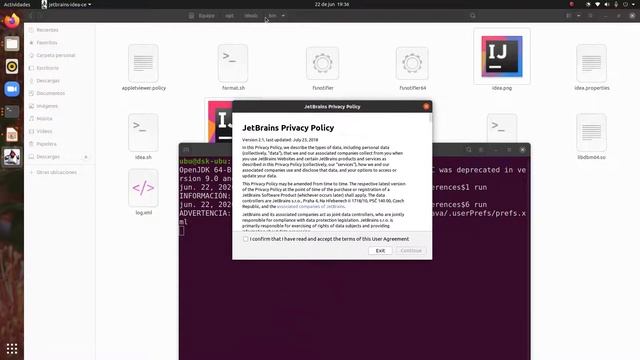Show applications grid in the dock
This screenshot has width=640, height=360.
coord(12,349)
